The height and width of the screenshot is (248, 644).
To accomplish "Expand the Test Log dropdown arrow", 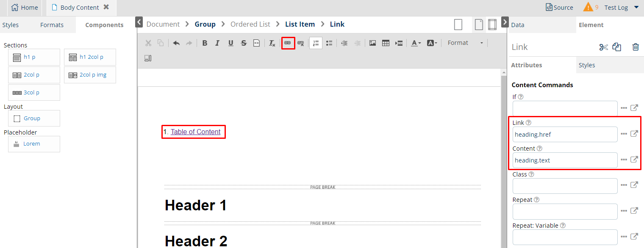I will click(x=636, y=8).
